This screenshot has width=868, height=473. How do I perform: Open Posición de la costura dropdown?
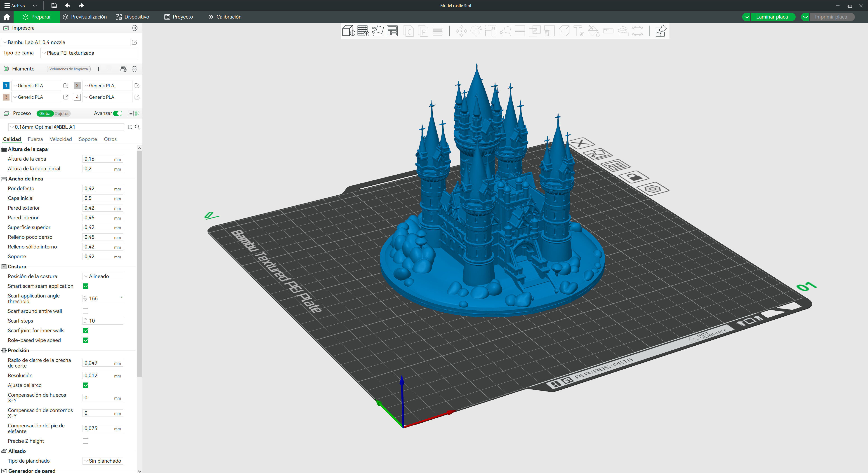[x=103, y=276]
